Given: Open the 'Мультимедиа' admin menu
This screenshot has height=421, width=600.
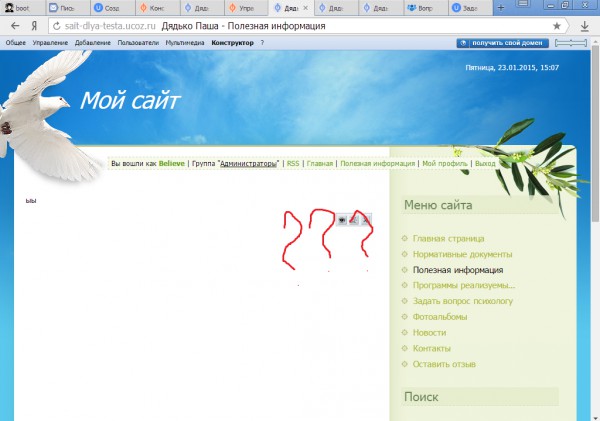Looking at the screenshot, I should coord(185,43).
